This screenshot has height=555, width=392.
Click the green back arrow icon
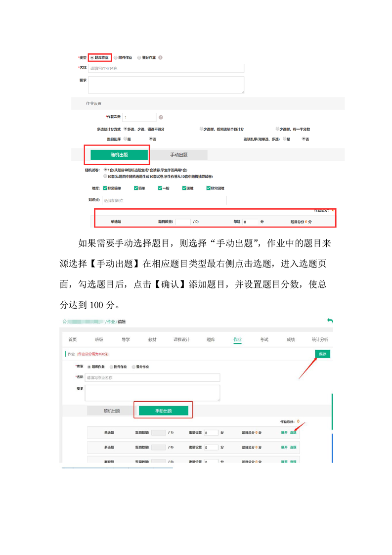330,321
